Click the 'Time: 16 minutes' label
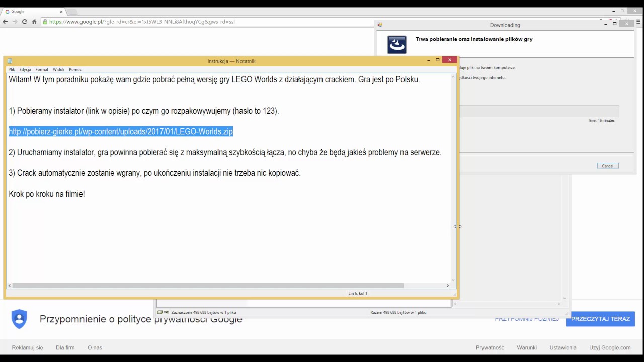Image resolution: width=644 pixels, height=362 pixels. 601,121
